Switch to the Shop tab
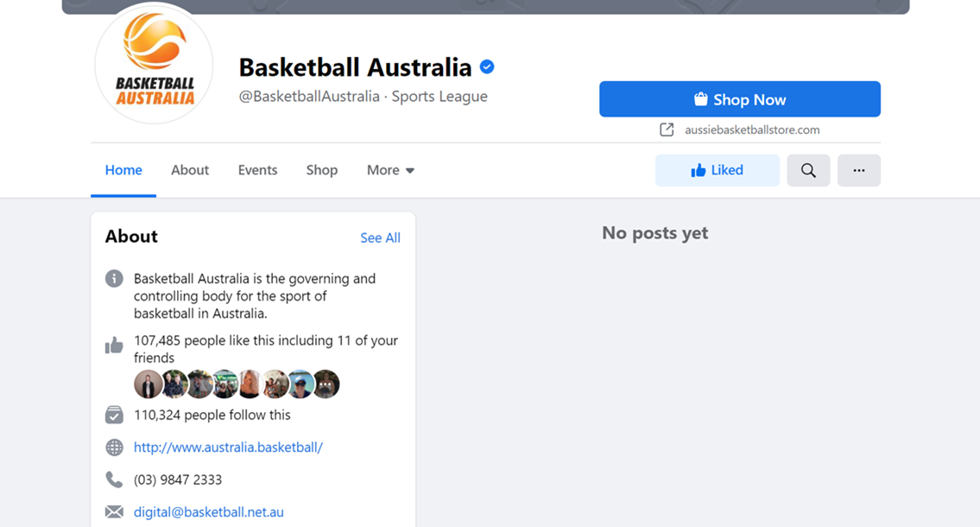Screen dimensions: 980x527 tap(321, 170)
